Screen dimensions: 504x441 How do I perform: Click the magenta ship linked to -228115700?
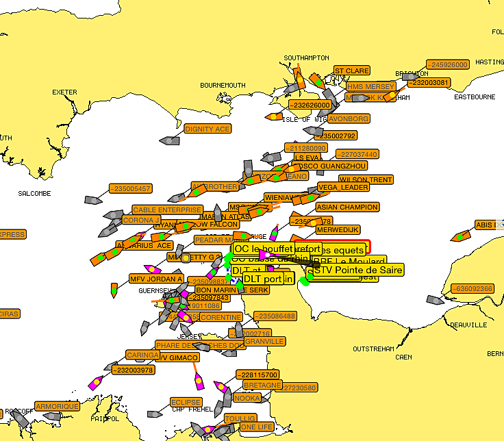click(220, 386)
